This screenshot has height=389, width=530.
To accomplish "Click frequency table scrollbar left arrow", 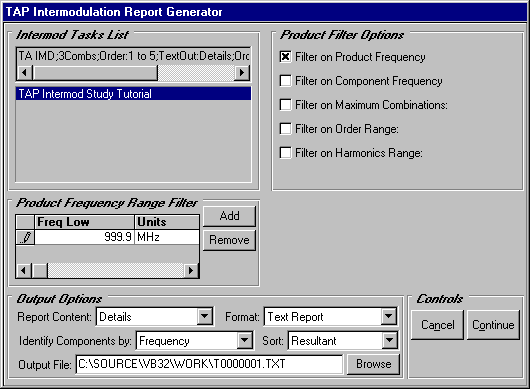I will [24, 270].
